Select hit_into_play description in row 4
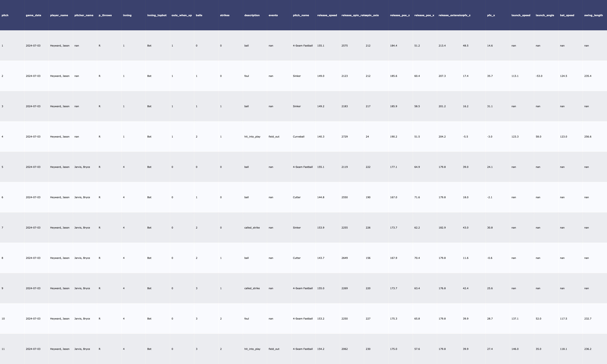This screenshot has width=607, height=364. point(252,137)
